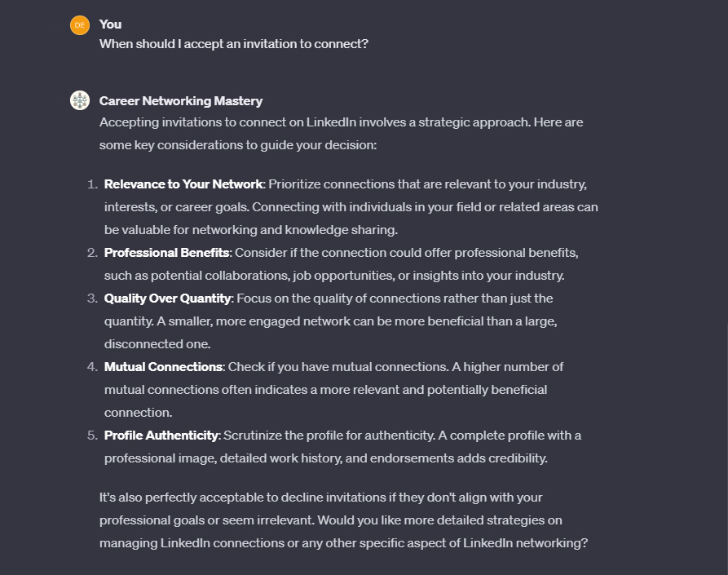Click list number 5 in the response
This screenshot has height=575, width=728.
coord(92,436)
